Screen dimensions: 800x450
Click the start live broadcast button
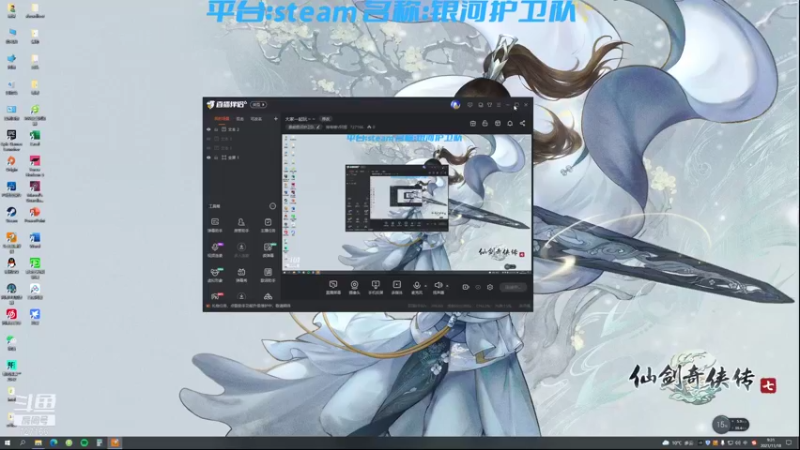513,287
